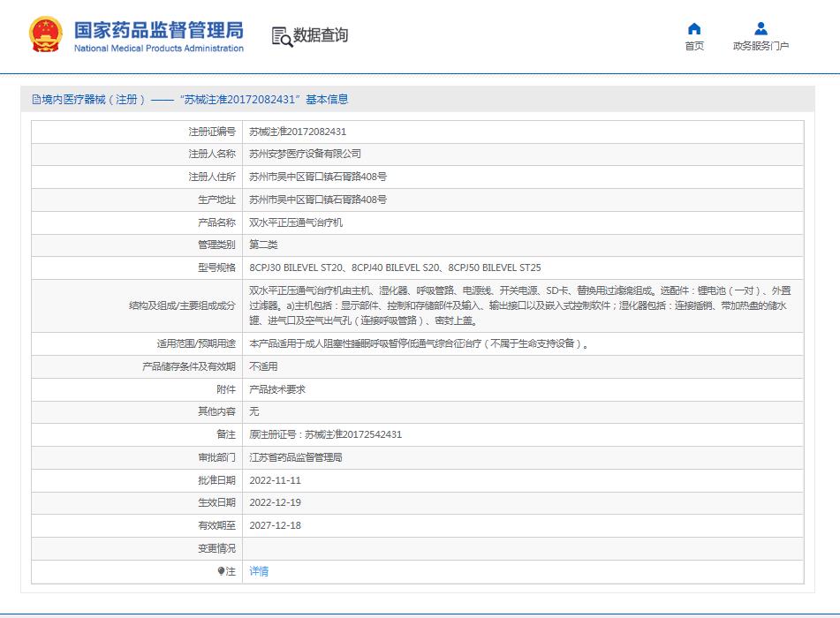Select the 产品名称 row value 双水平正压通气治疗机
This screenshot has height=618, width=840.
pyautogui.click(x=297, y=222)
